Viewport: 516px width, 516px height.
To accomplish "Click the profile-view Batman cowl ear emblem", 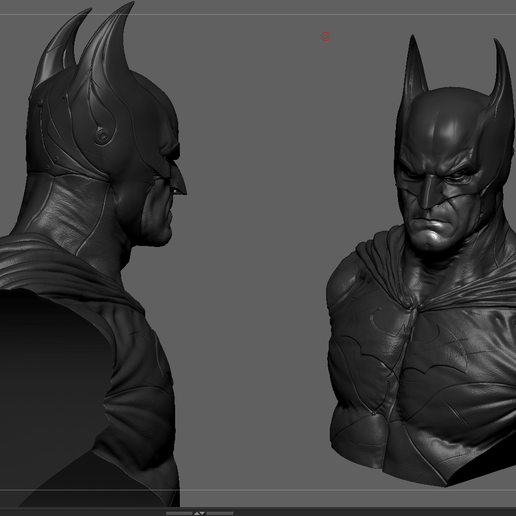I will point(103,135).
